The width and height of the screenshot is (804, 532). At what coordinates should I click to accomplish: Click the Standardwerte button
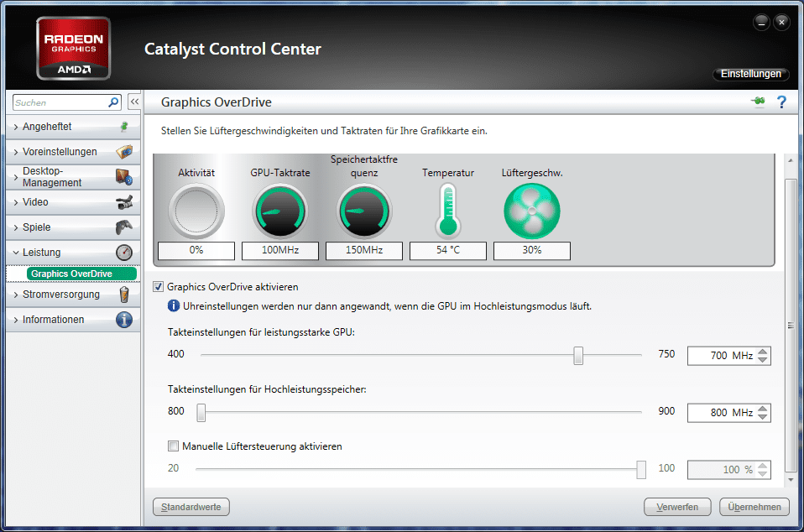191,507
